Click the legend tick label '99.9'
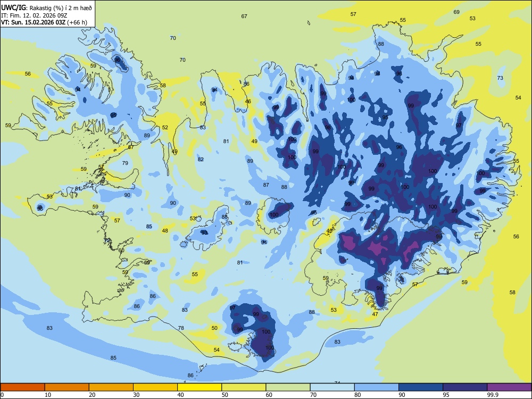532x399 pixels. [493, 395]
